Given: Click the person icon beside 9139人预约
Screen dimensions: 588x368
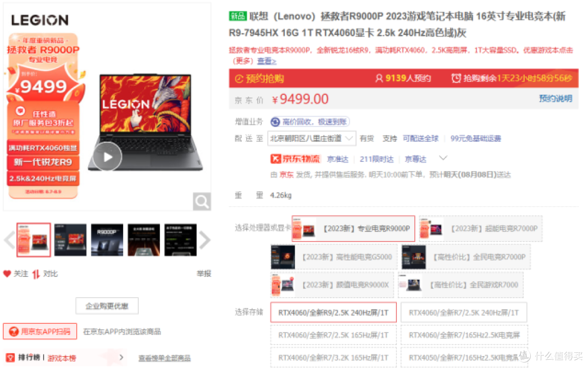Looking at the screenshot, I should [379, 78].
